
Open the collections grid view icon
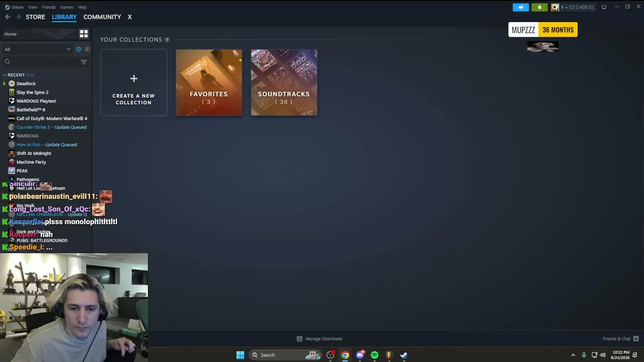[x=84, y=34]
